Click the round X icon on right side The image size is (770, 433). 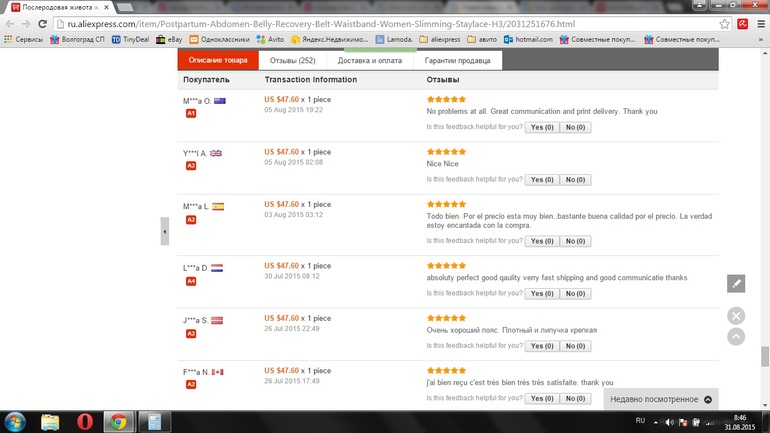pyautogui.click(x=736, y=315)
